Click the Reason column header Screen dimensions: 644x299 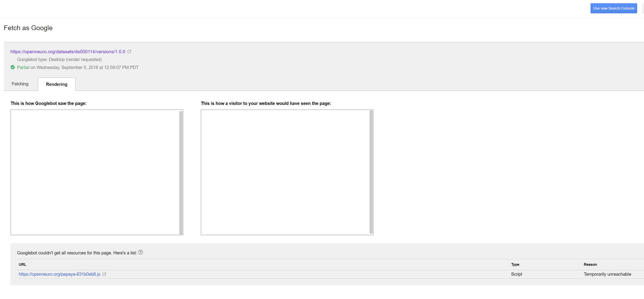[590, 264]
